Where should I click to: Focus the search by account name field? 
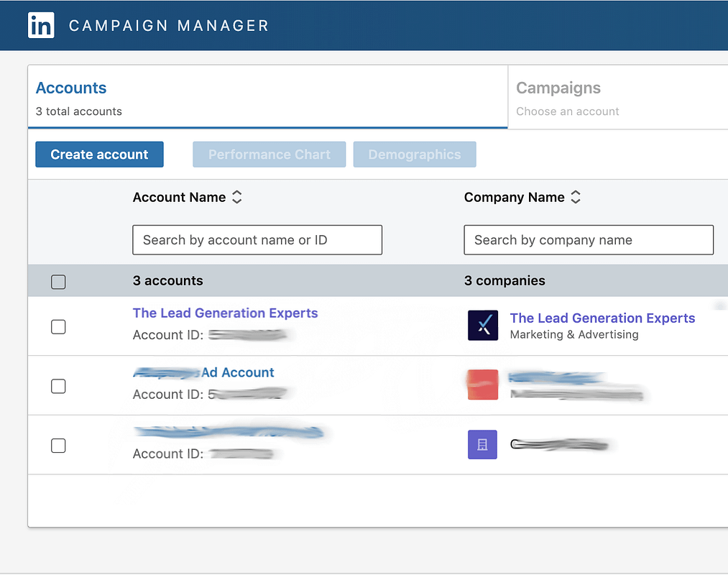pyautogui.click(x=257, y=240)
